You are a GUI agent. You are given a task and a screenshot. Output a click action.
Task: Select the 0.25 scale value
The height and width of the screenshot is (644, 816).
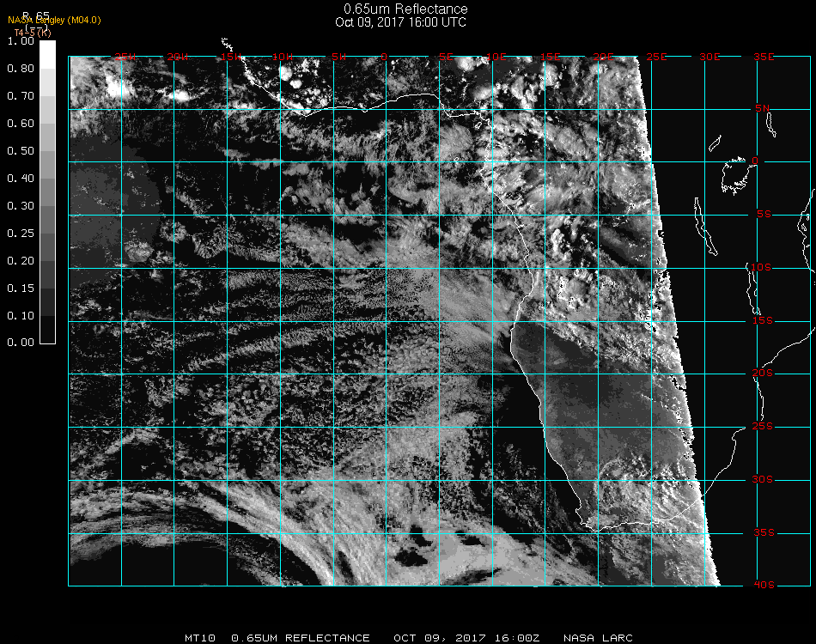pos(21,233)
